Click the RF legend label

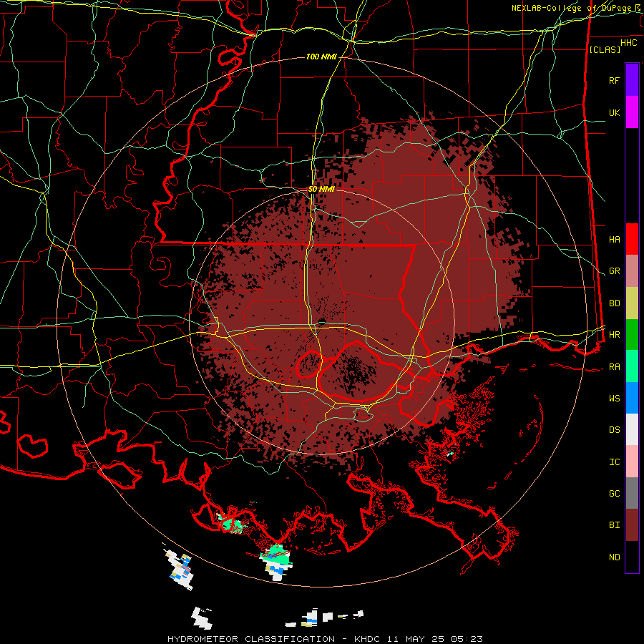pos(614,80)
